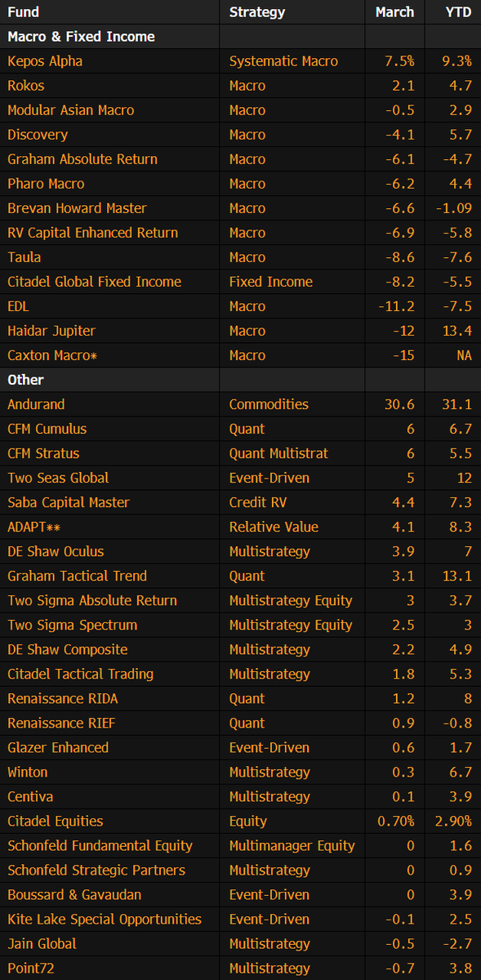
Task: Select Citadel Equities fund name
Action: [x=56, y=821]
